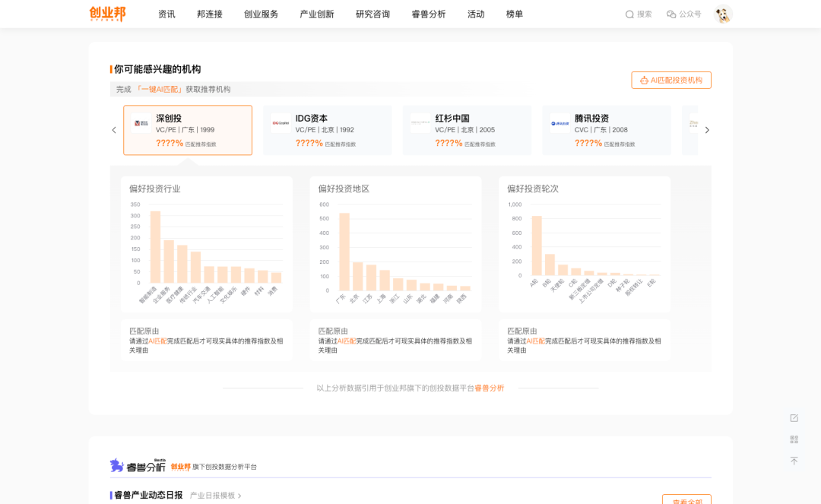This screenshot has width=821, height=504.
Task: Click the 深创投 institution logo
Action: point(141,123)
